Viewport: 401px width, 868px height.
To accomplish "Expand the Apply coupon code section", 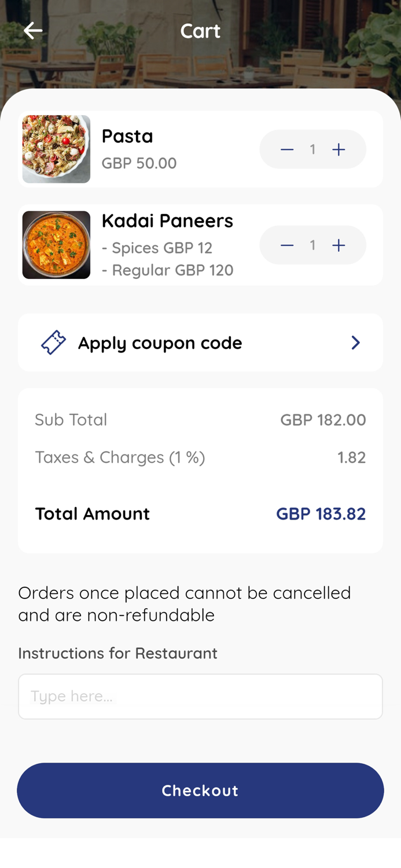I will 200,342.
